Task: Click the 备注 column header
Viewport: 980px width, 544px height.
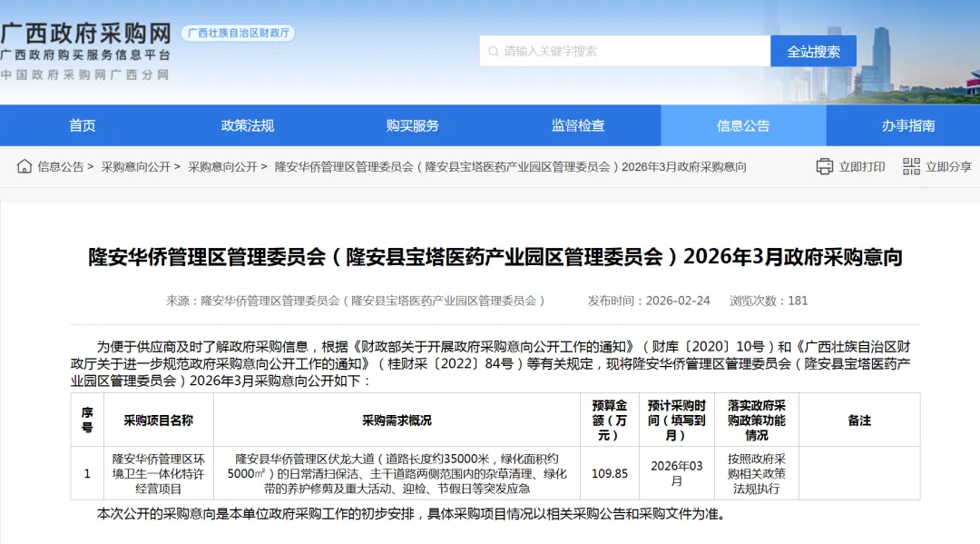Action: coord(859,420)
